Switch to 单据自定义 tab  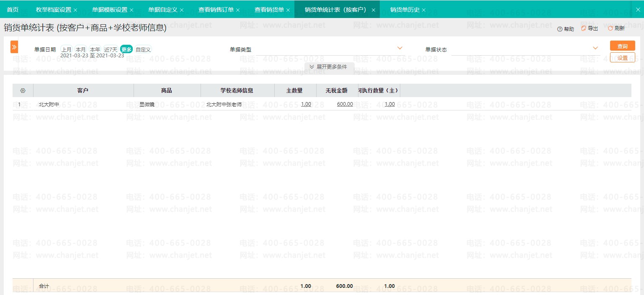tap(163, 9)
